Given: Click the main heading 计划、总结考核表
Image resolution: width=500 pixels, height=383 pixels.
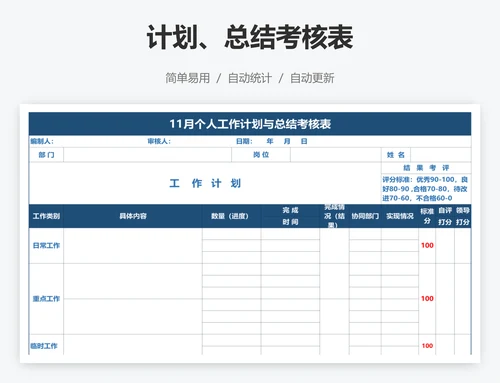Looking at the screenshot, I should (250, 37).
